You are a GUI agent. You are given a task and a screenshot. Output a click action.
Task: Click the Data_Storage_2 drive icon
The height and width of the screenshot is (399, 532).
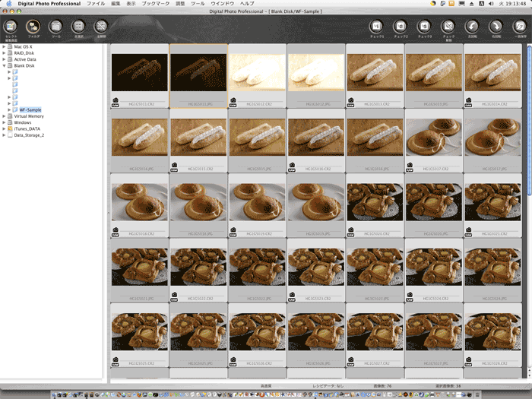pyautogui.click(x=10, y=135)
